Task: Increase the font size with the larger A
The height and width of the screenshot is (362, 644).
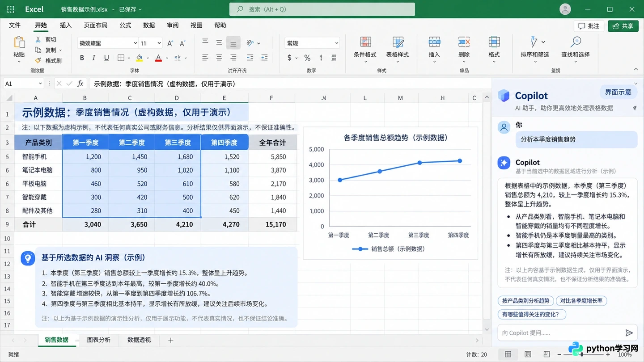Action: coord(170,43)
